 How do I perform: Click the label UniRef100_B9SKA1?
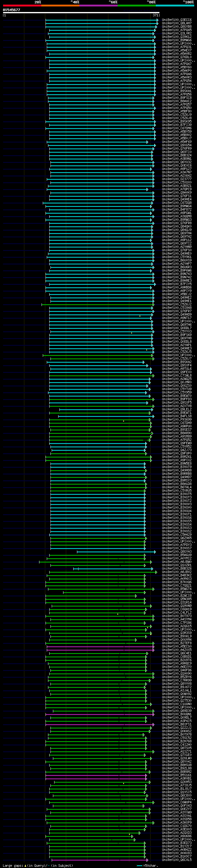[x=177, y=91]
